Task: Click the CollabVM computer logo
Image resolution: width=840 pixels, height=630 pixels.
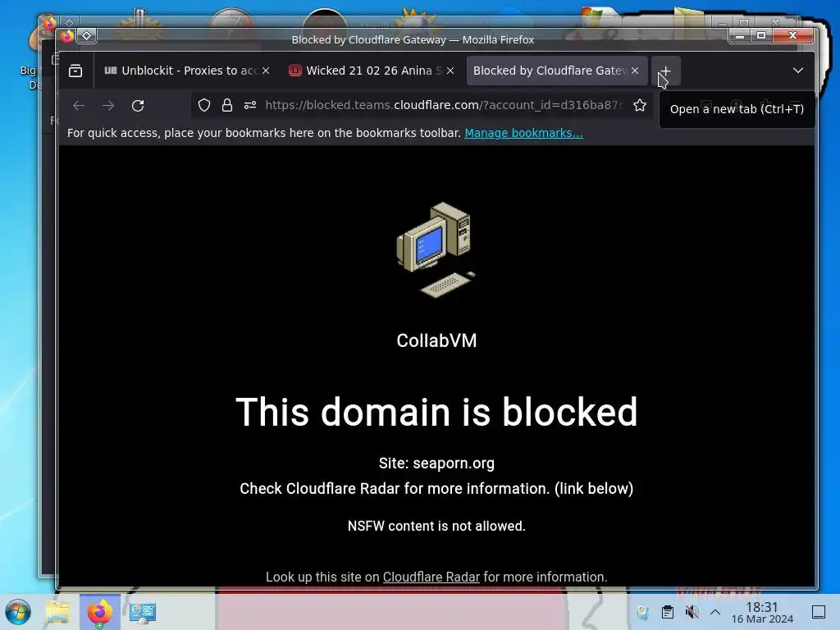Action: tap(436, 249)
